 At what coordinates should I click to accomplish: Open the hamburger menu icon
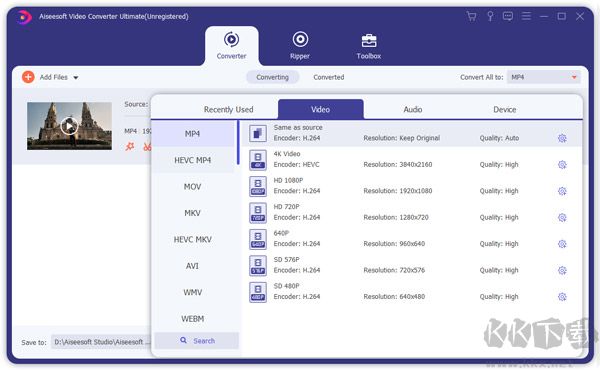(526, 16)
